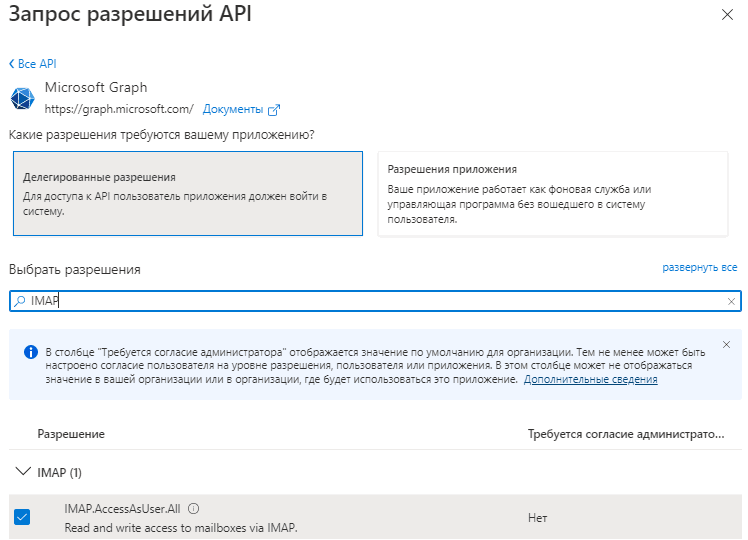Click inside the IMAP permission search field

(375, 301)
